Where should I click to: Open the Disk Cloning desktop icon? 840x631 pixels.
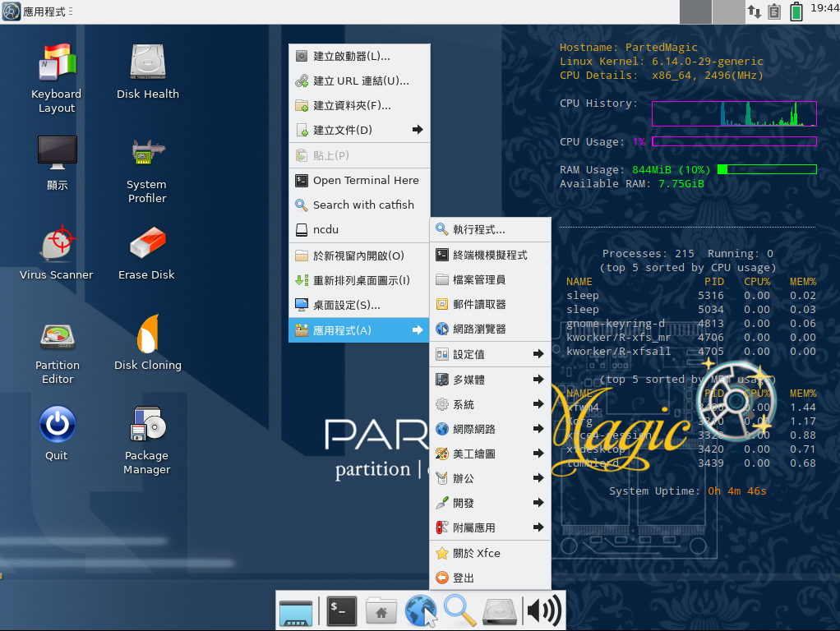[148, 343]
